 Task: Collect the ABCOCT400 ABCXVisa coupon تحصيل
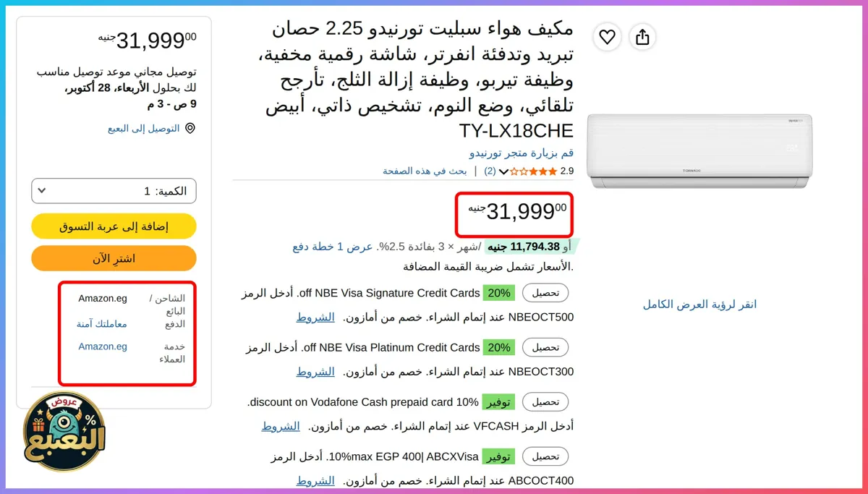545,456
